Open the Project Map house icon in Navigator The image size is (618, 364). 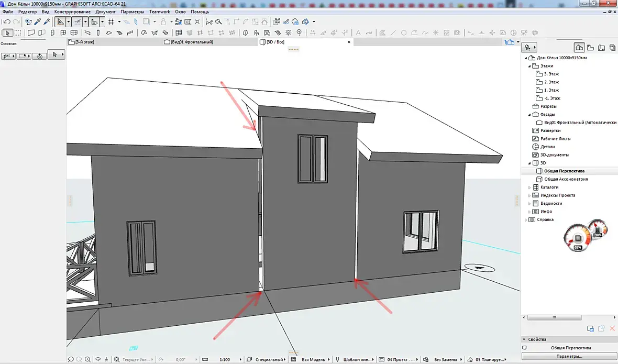point(579,48)
